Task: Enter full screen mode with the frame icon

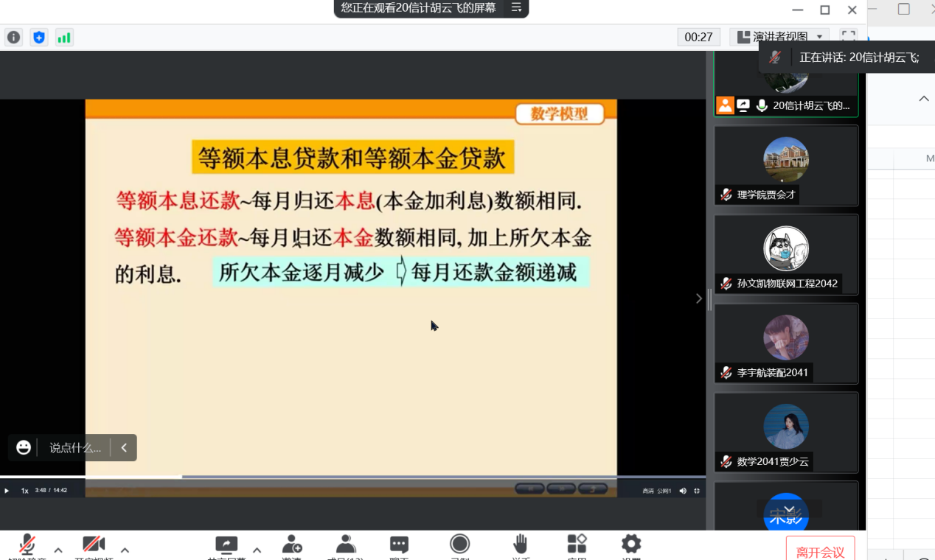Action: [849, 36]
